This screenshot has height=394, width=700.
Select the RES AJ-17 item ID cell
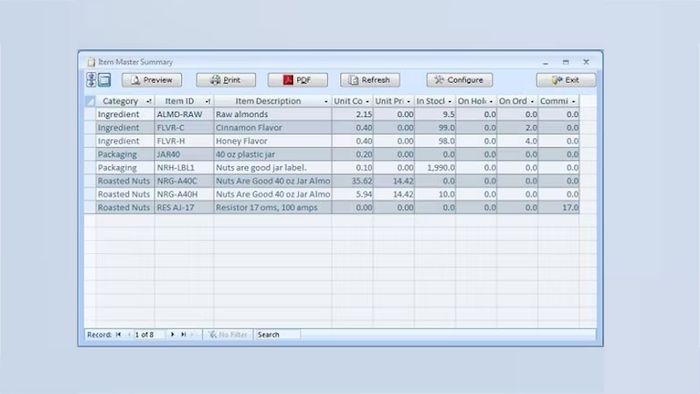(x=184, y=207)
